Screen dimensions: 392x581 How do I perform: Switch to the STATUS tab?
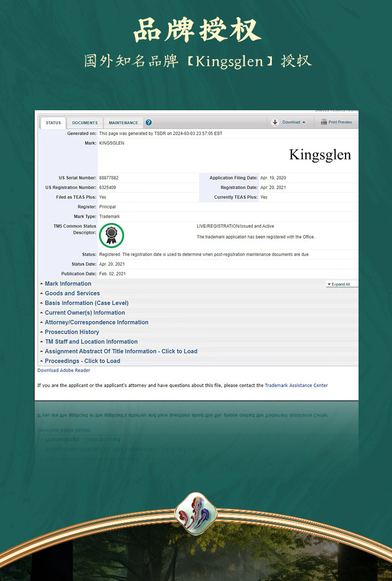pyautogui.click(x=53, y=123)
